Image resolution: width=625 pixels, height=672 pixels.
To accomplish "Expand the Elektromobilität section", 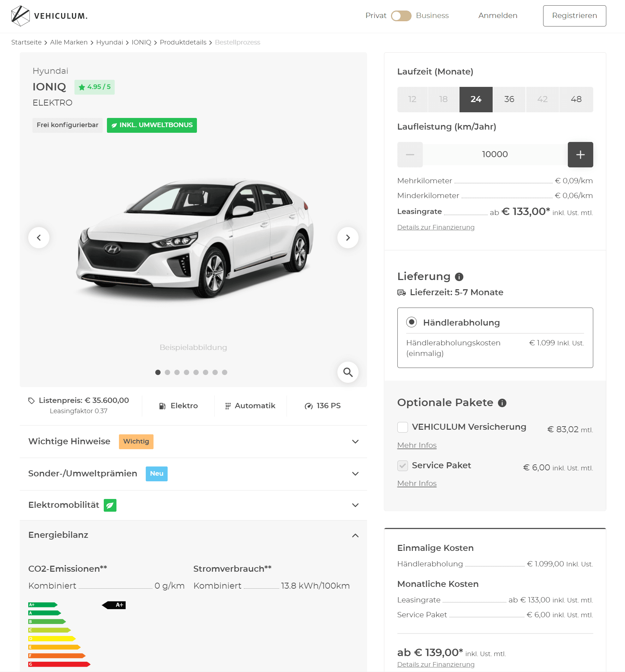I will tap(193, 505).
